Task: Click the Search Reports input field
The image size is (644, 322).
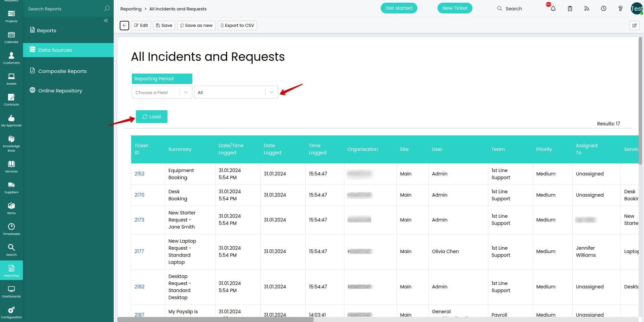Action: click(64, 9)
